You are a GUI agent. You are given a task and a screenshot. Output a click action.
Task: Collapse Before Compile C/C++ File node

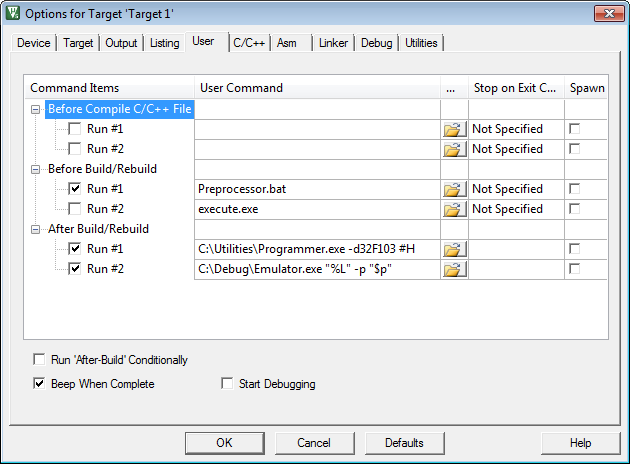35,109
